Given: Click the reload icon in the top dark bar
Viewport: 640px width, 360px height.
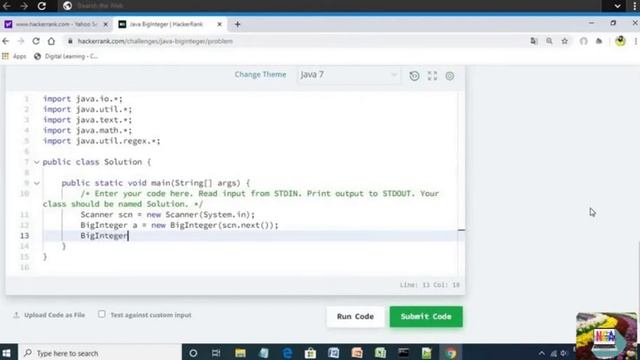Looking at the screenshot, I should pyautogui.click(x=42, y=6).
